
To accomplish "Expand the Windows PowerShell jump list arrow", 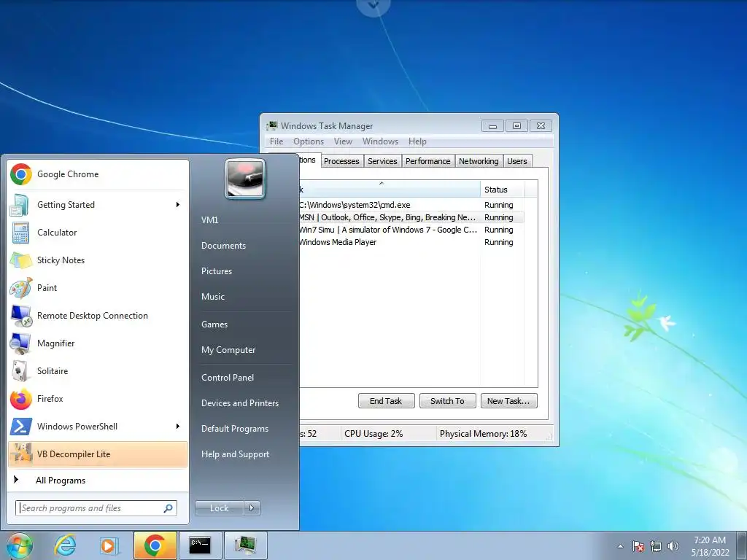I will 178,426.
